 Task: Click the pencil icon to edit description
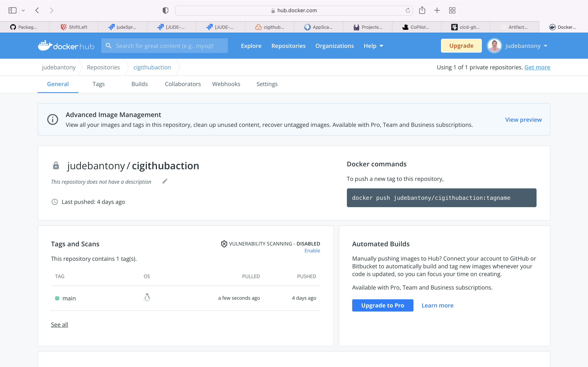(x=165, y=181)
